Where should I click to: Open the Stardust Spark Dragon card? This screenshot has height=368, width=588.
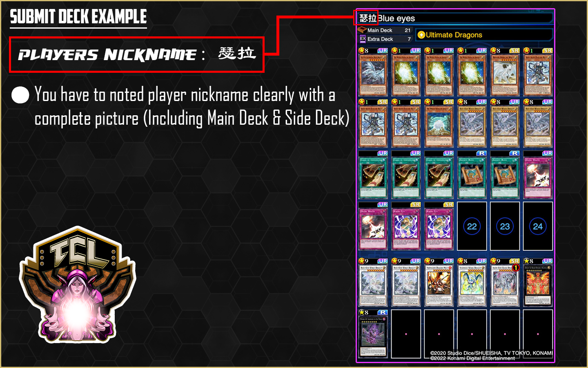coord(472,283)
